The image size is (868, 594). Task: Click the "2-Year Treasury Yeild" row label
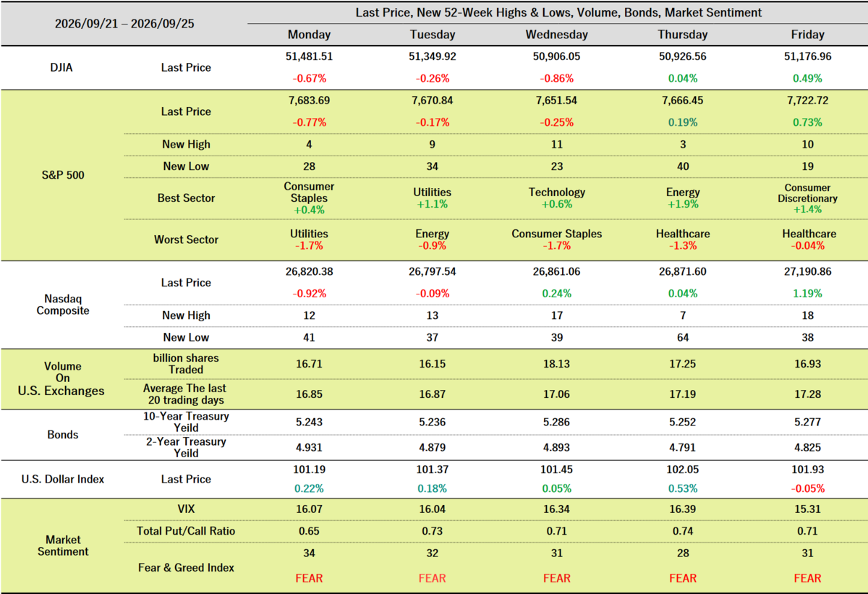pyautogui.click(x=187, y=447)
